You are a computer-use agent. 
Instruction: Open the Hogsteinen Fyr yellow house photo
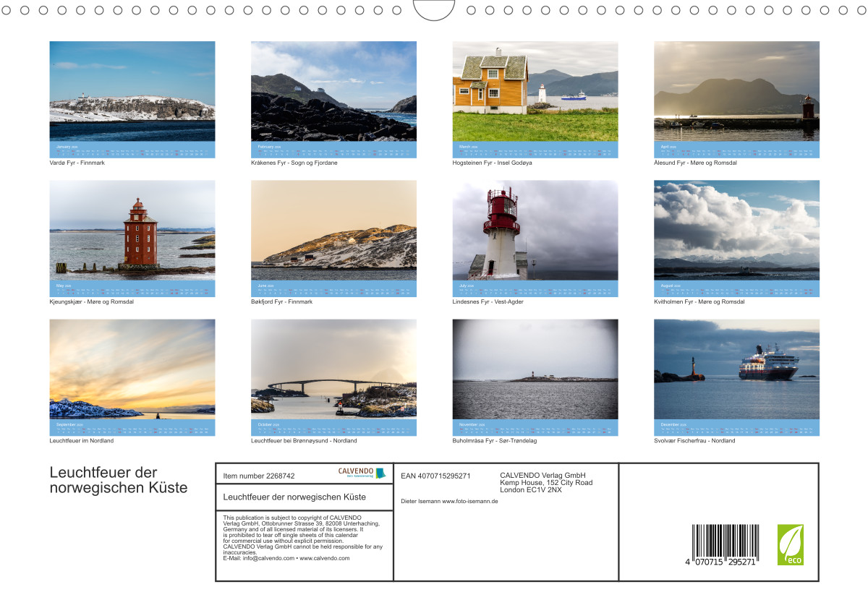(535, 92)
